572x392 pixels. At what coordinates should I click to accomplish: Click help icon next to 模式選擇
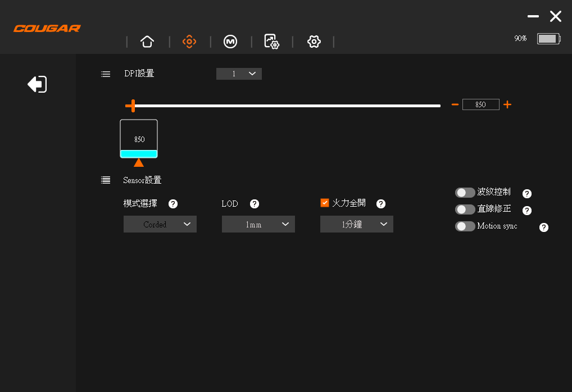click(173, 204)
